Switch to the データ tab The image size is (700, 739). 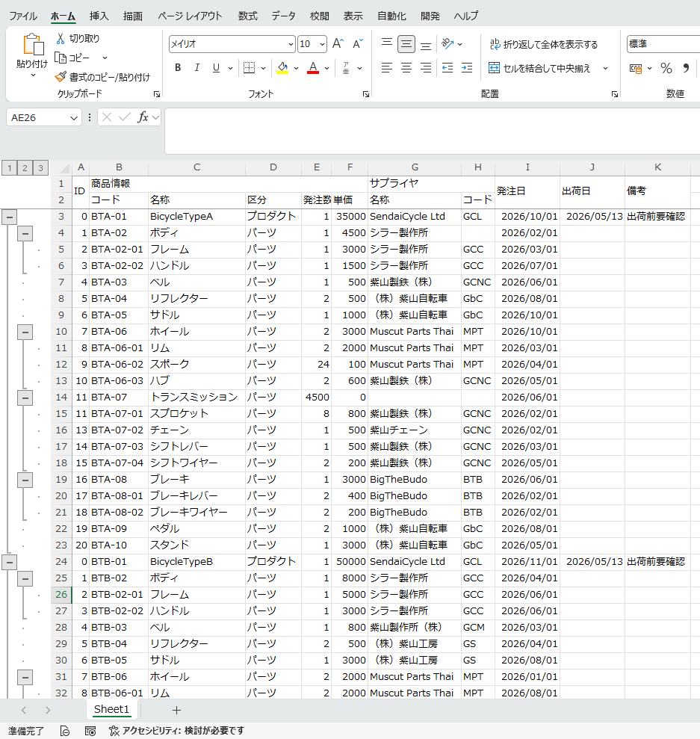(x=284, y=16)
